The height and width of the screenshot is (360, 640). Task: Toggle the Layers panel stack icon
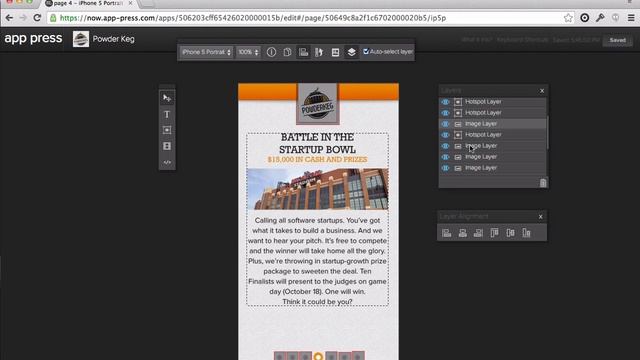point(351,52)
